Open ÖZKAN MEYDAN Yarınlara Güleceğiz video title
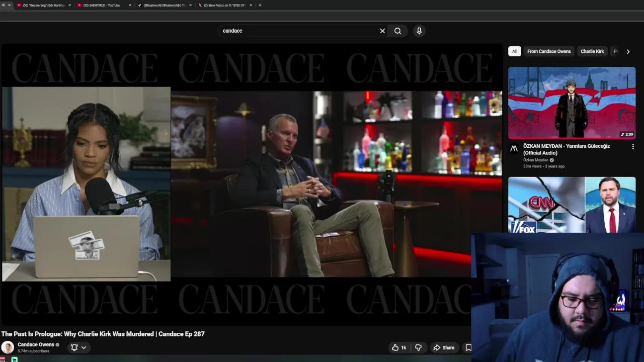The image size is (644, 362). coord(567,149)
